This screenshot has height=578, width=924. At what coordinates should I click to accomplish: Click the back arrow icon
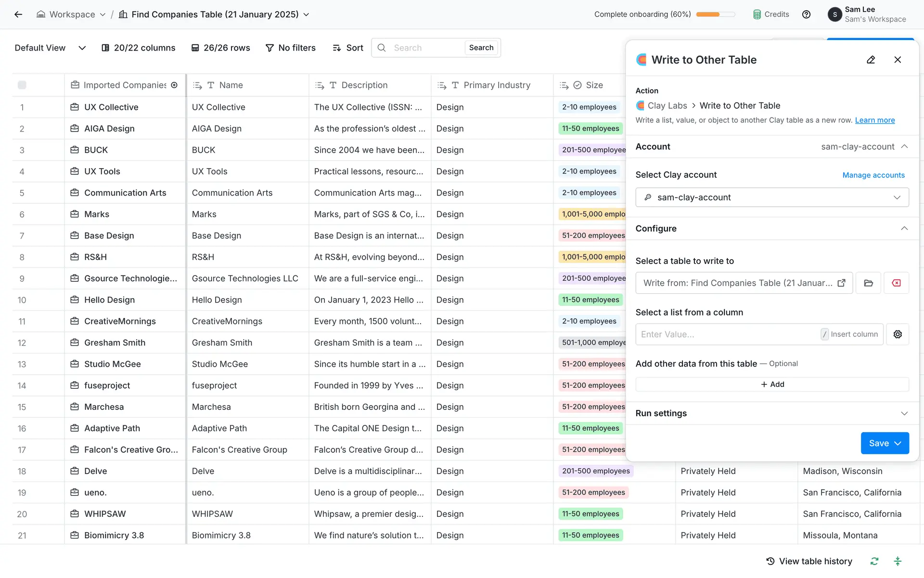(18, 14)
